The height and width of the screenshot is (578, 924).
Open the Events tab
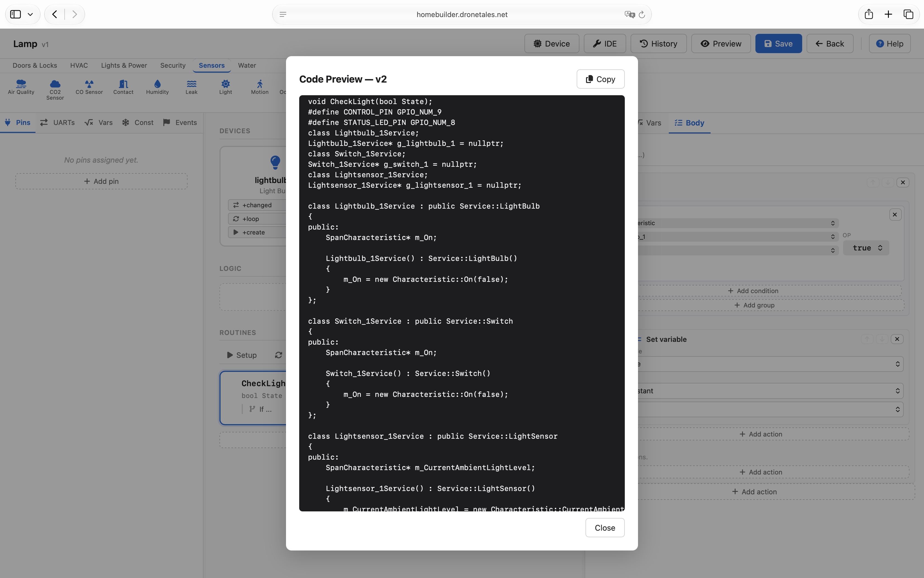[x=180, y=122]
